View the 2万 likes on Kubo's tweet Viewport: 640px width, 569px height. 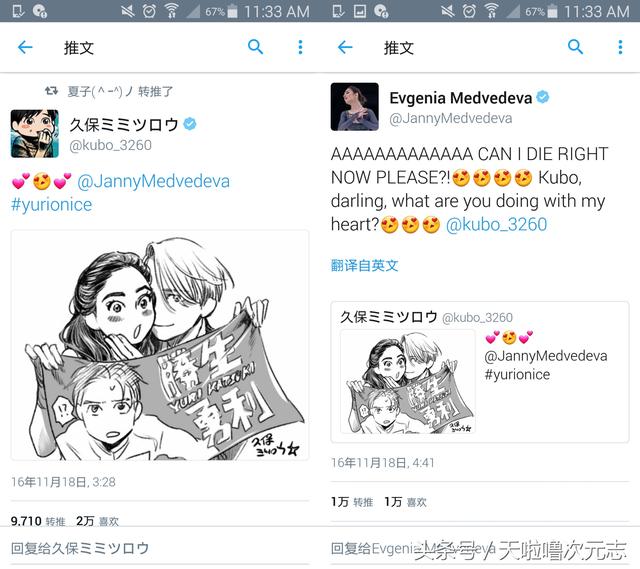97,521
